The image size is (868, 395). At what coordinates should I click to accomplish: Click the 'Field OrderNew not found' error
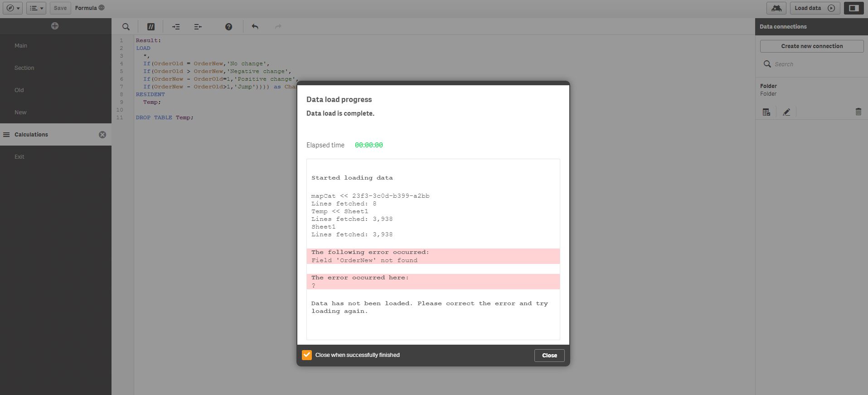coord(364,260)
